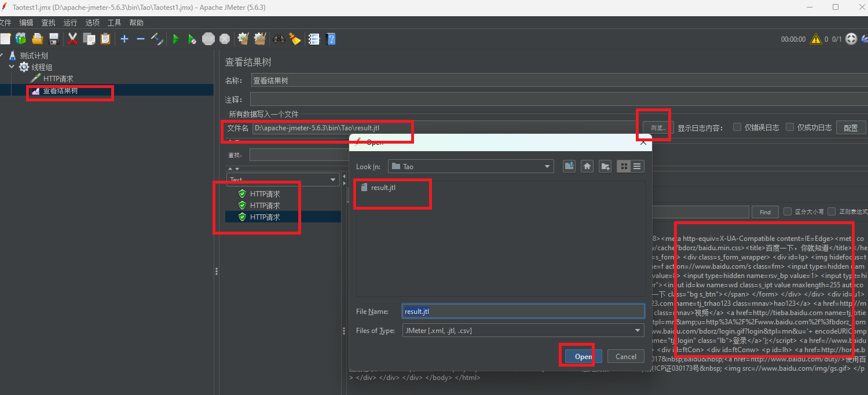Click the 浏览 browse button
Image resolution: width=868 pixels, height=395 pixels.
(x=658, y=127)
